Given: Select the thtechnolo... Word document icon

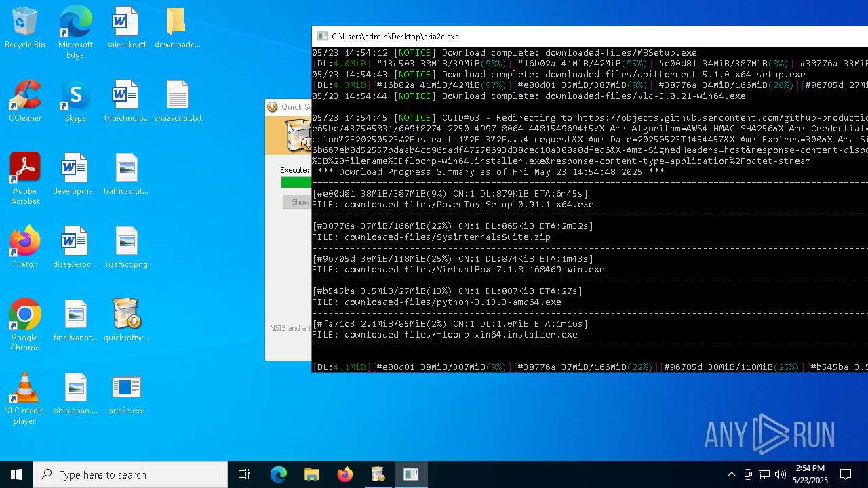Looking at the screenshot, I should (x=126, y=102).
